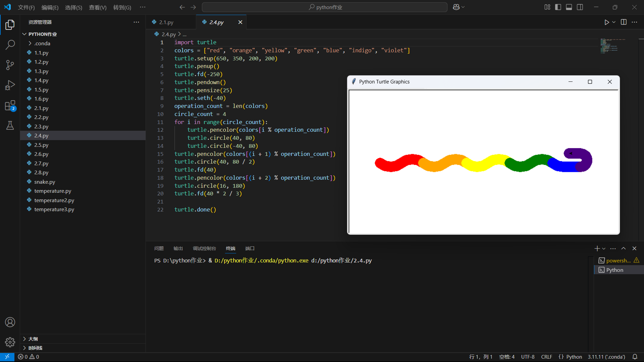Open the Manage gear icon

coord(10,342)
